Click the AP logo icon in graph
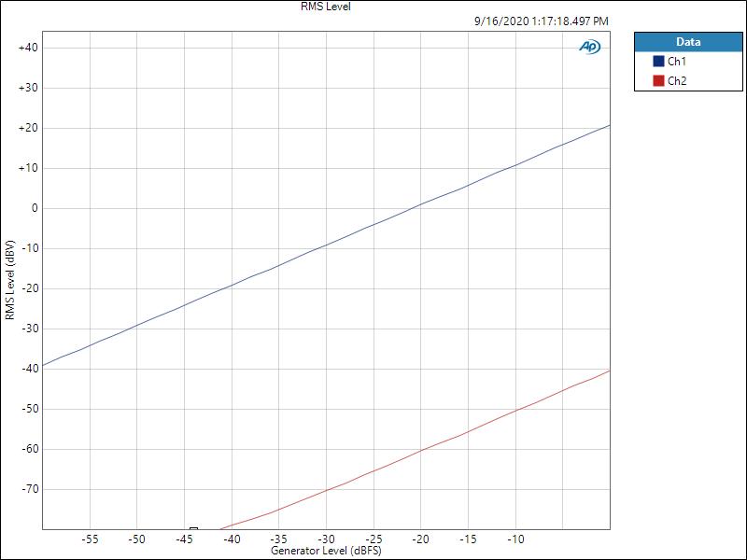This screenshot has height=560, width=747. [x=590, y=47]
